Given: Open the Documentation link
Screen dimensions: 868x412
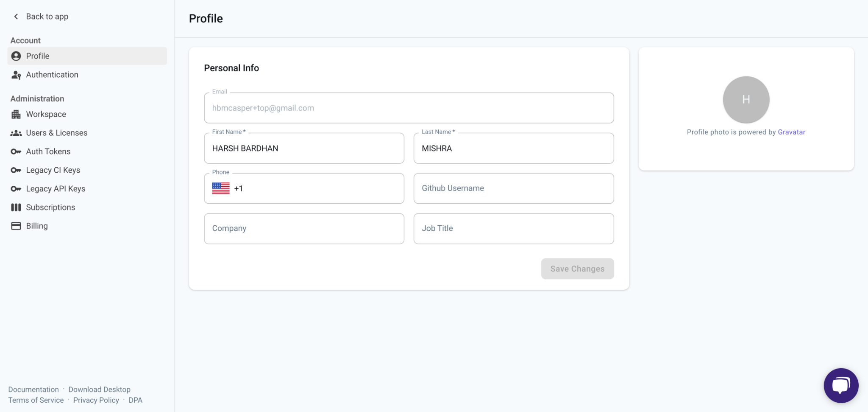Looking at the screenshot, I should (34, 389).
